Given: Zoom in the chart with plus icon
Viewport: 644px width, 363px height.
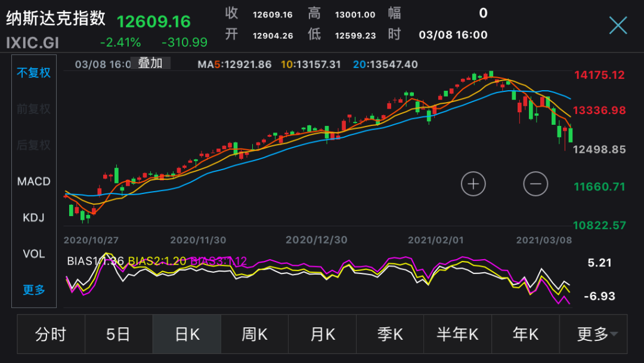Looking at the screenshot, I should (x=473, y=184).
